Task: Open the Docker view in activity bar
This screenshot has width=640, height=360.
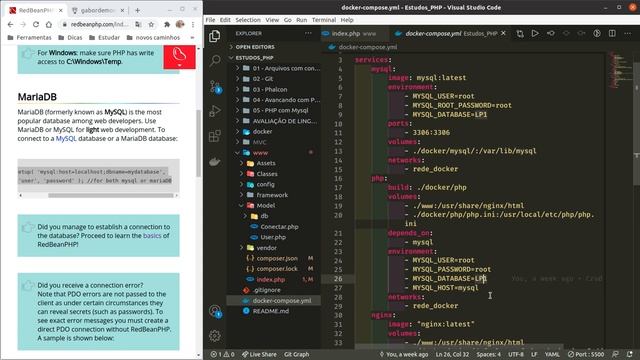Action: click(215, 162)
